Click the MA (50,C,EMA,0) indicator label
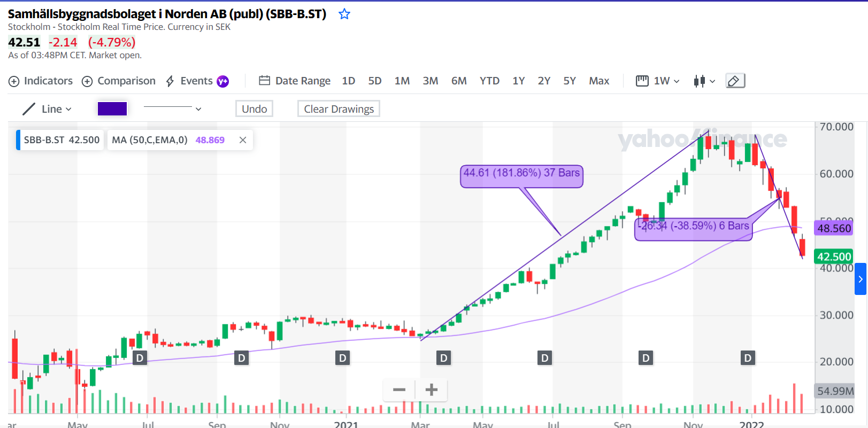Image resolution: width=868 pixels, height=428 pixels. pyautogui.click(x=150, y=140)
